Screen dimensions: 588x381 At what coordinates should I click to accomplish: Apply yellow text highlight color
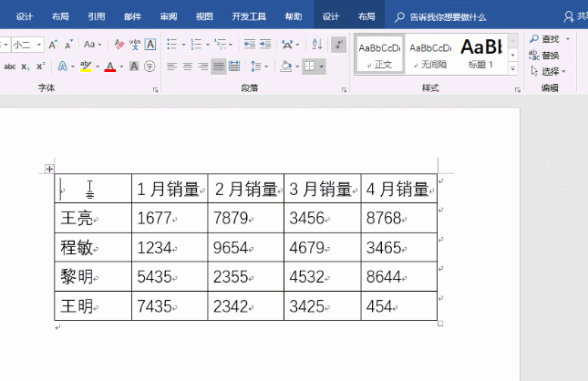(x=86, y=67)
